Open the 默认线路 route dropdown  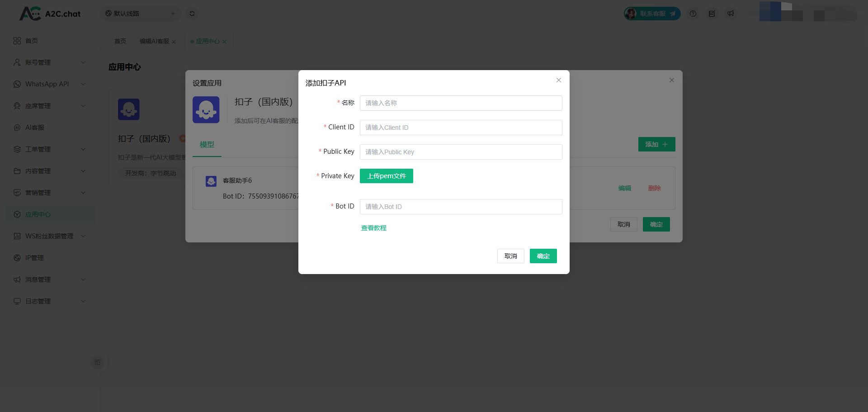tap(140, 14)
